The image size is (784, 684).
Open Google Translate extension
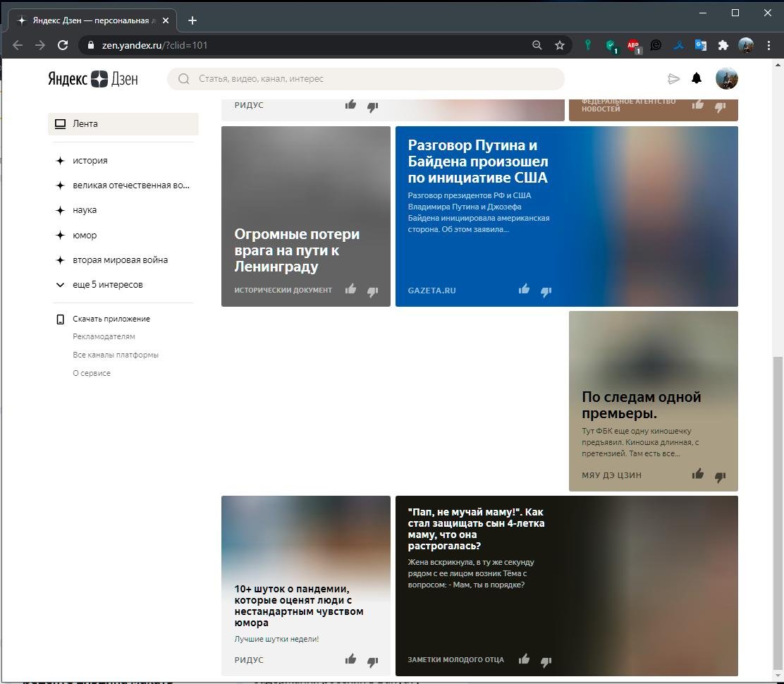click(x=701, y=46)
